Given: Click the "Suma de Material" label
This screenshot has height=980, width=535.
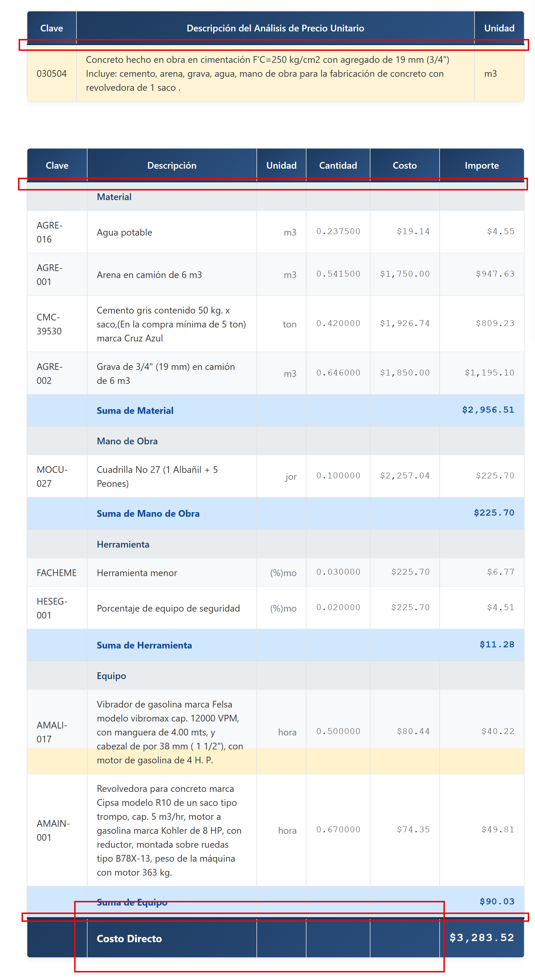Looking at the screenshot, I should click(135, 411).
